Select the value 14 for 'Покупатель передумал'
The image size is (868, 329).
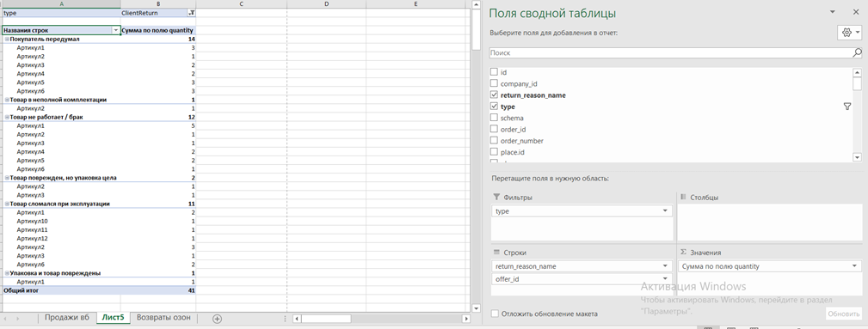pyautogui.click(x=158, y=40)
